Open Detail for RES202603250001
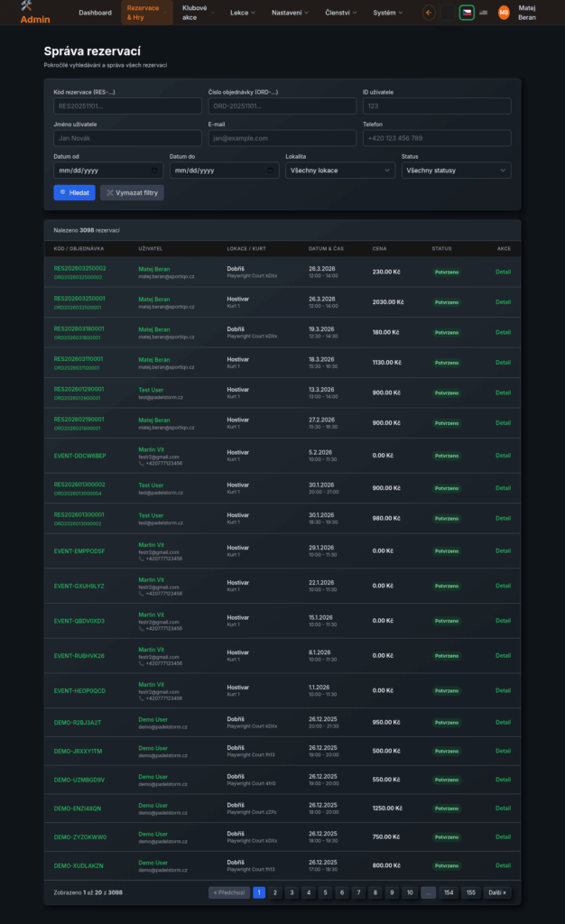 click(x=503, y=302)
